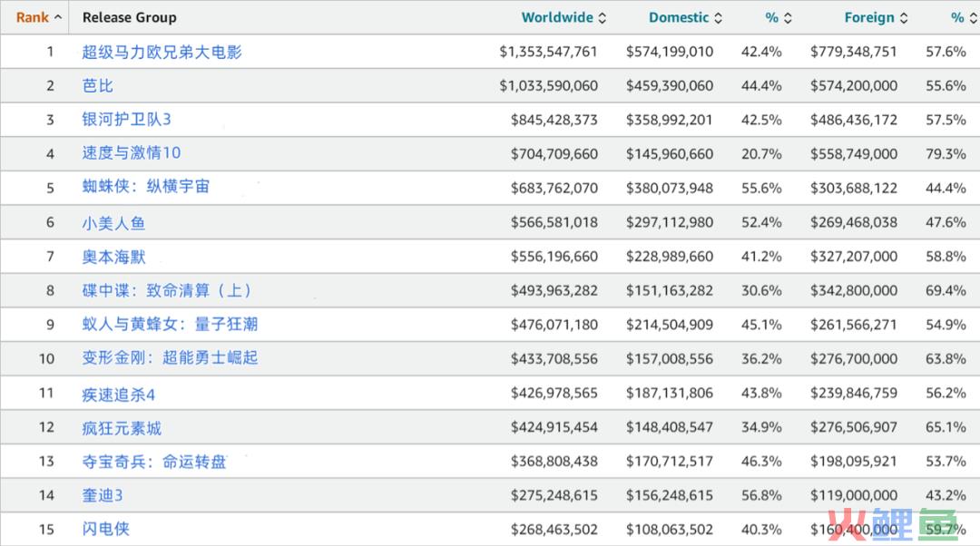Select worldwide value $845,428,373
Viewport: 980px width, 546px height.
point(554,120)
